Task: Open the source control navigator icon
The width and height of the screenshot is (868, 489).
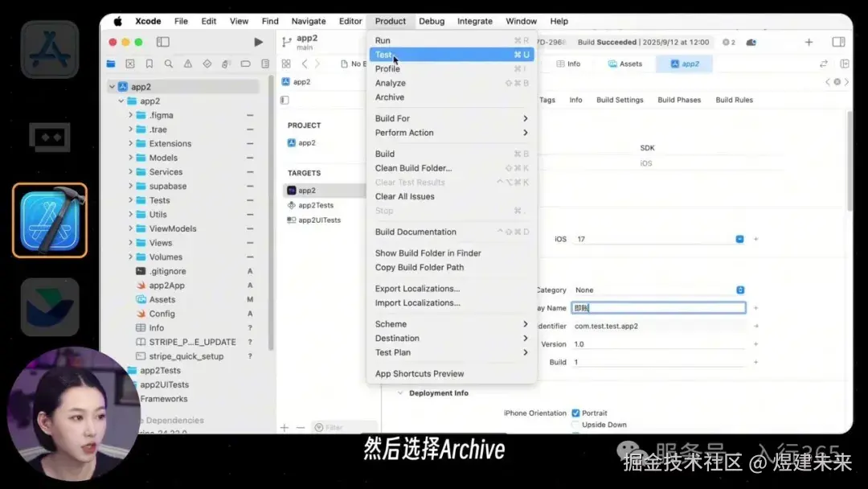Action: point(130,64)
